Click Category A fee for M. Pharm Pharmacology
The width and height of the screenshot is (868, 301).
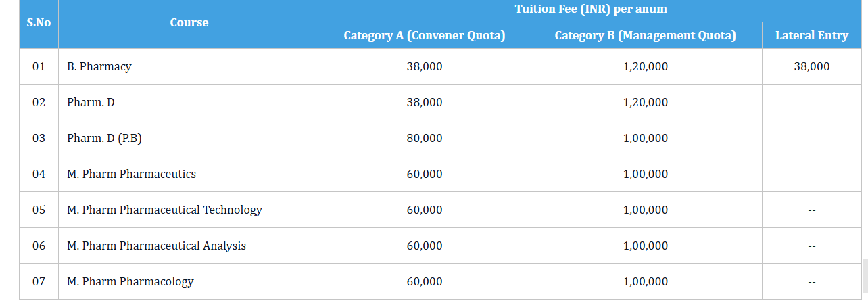(425, 281)
